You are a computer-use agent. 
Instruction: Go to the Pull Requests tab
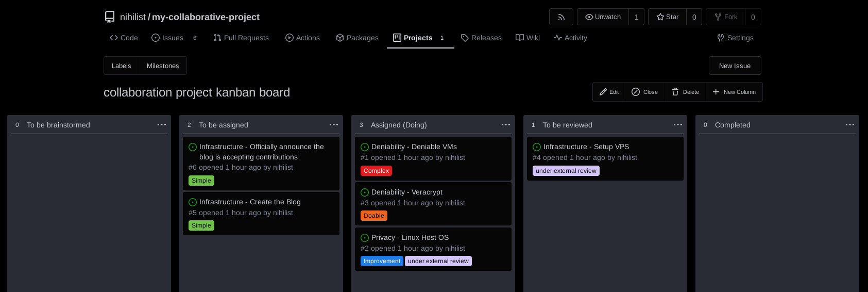(241, 38)
